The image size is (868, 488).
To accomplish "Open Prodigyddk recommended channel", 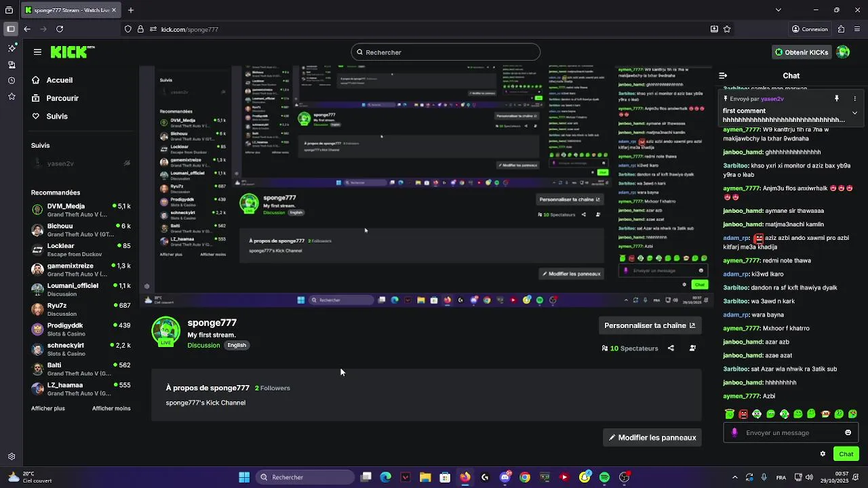I will pyautogui.click(x=81, y=329).
